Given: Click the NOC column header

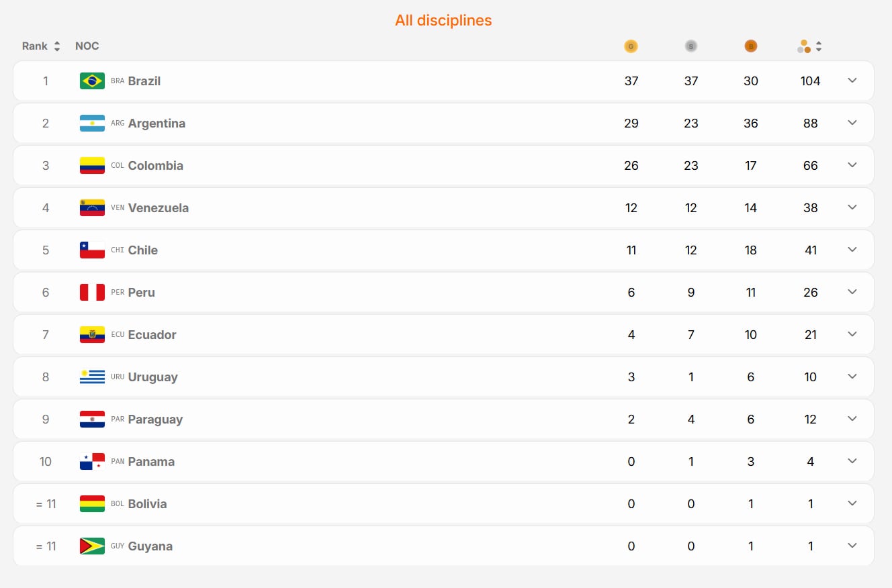Looking at the screenshot, I should [87, 46].
